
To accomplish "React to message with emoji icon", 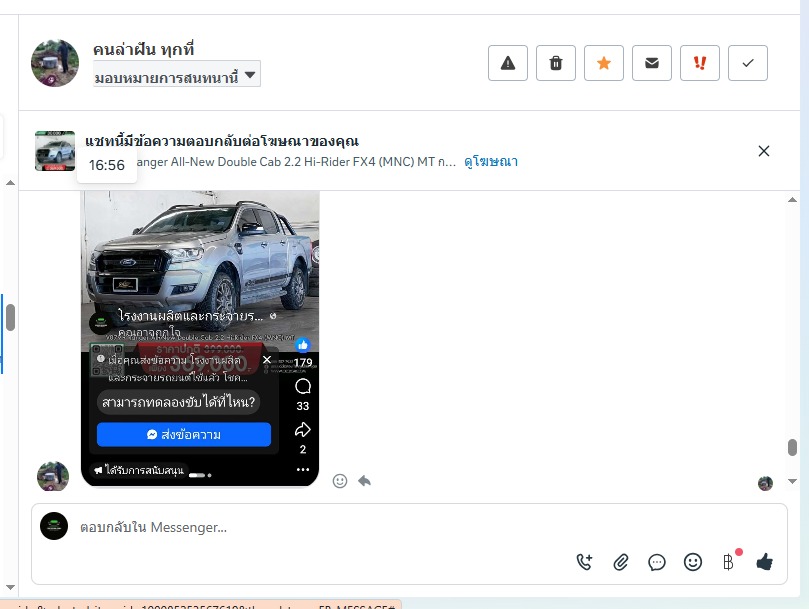I will click(x=339, y=481).
